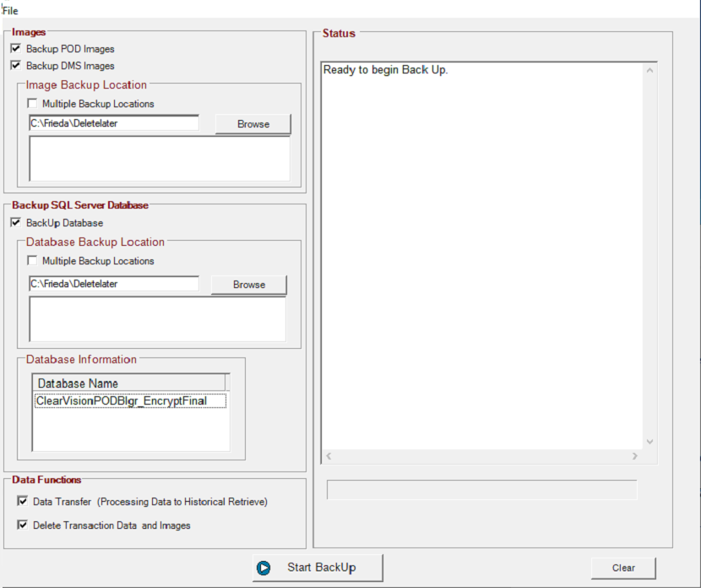
Task: Click the Clear button
Action: tap(623, 568)
